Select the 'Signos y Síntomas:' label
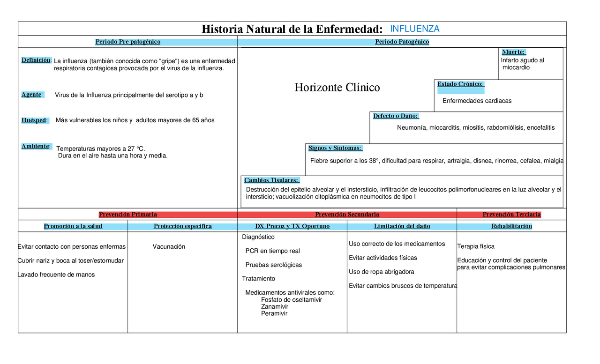Image resolution: width=600 pixels, height=364 pixels. point(335,148)
